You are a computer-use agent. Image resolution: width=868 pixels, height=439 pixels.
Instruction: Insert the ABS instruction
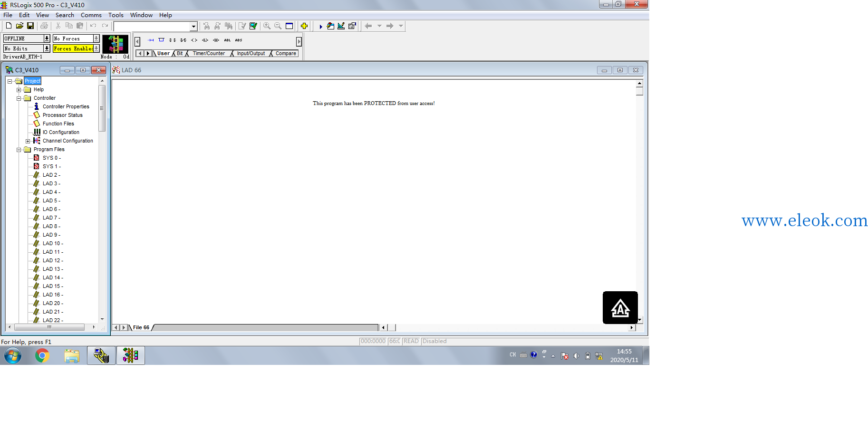pos(239,40)
